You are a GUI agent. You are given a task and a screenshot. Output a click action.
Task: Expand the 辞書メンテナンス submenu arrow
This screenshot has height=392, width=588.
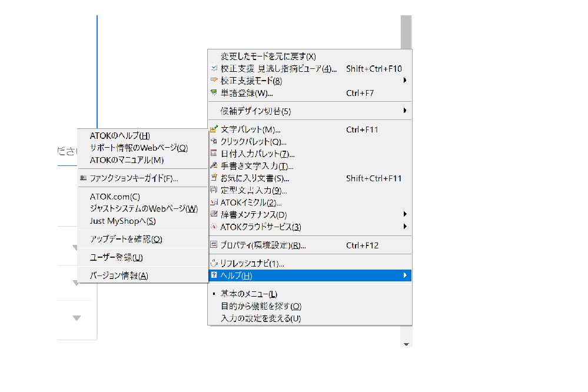pyautogui.click(x=404, y=214)
